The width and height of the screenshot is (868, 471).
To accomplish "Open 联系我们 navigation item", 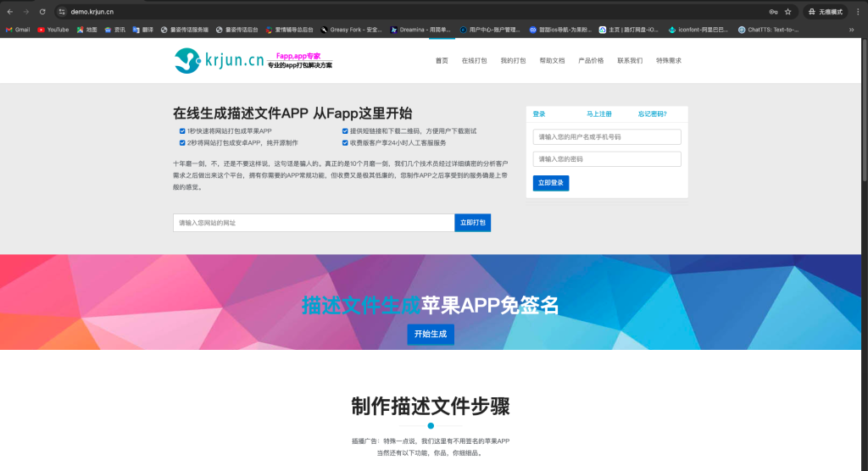I will pos(630,61).
